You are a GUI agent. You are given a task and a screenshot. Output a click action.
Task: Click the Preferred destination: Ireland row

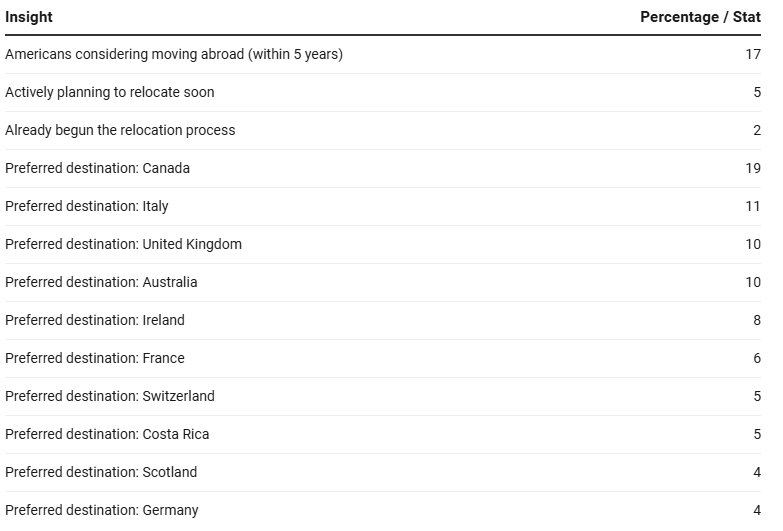pyautogui.click(x=383, y=320)
